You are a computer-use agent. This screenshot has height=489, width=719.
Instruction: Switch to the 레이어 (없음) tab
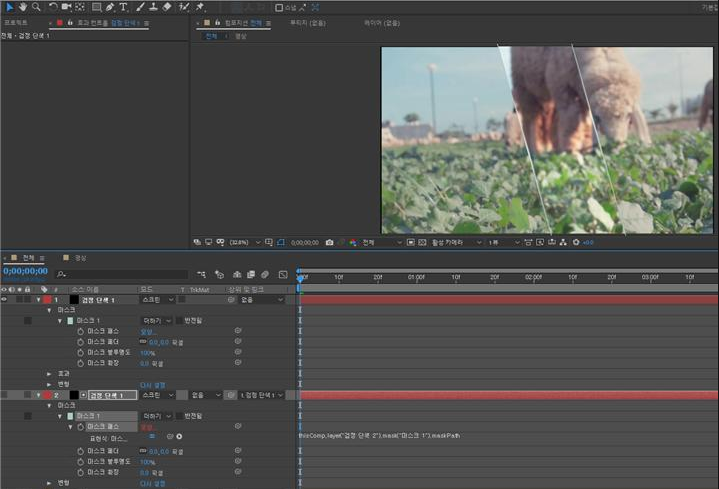tap(382, 22)
